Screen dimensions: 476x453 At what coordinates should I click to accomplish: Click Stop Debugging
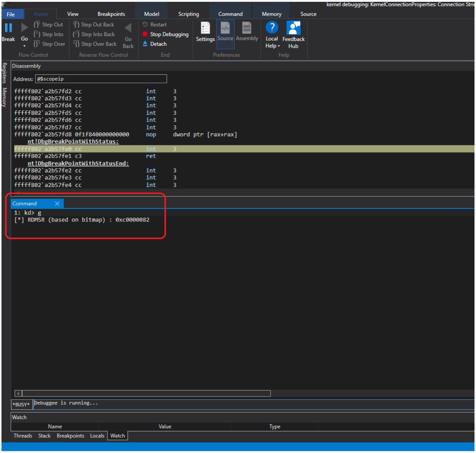tap(166, 34)
